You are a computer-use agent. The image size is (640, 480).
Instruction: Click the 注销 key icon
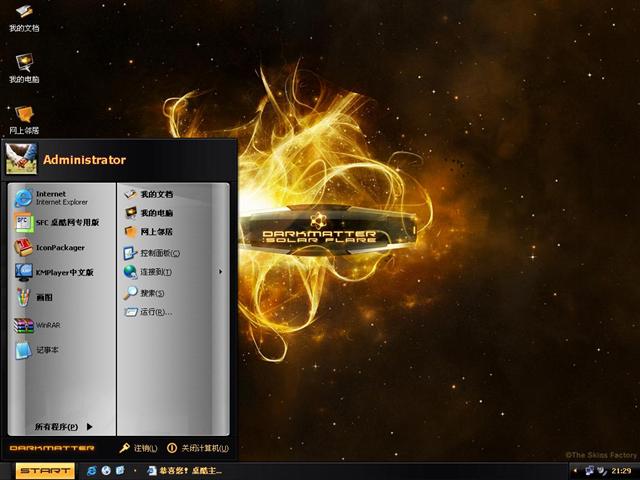click(x=124, y=448)
